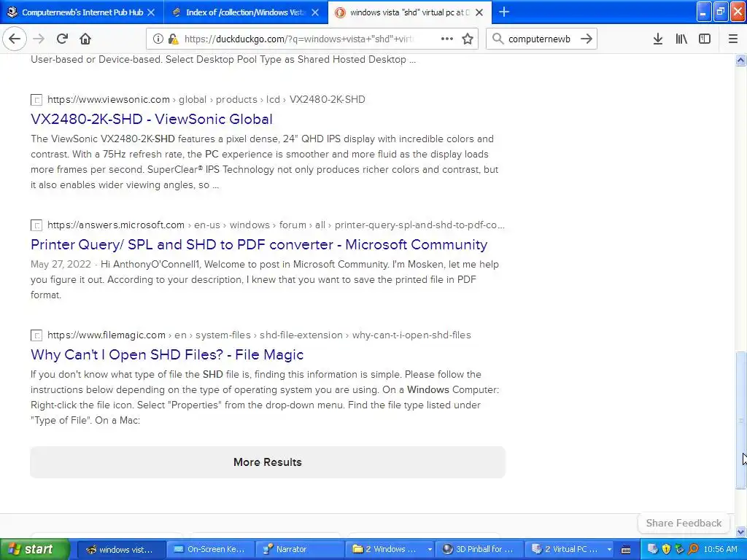Open the yellow security shield tray icon
Image resolution: width=747 pixels, height=560 pixels.
(x=666, y=549)
